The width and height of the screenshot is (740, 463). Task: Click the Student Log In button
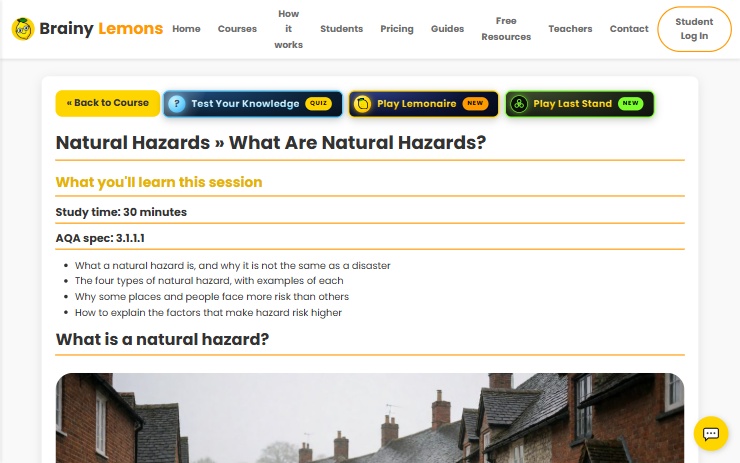click(694, 29)
